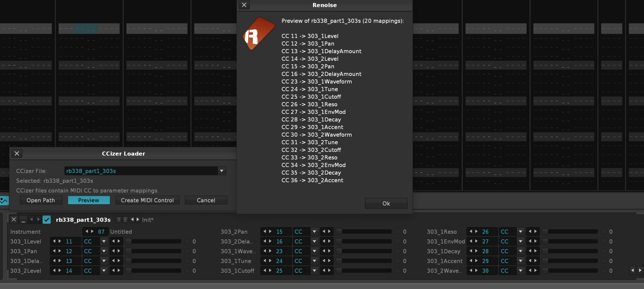Decrease 303_1Reso CC number 26
This screenshot has width=644, height=289.
[x=471, y=231]
